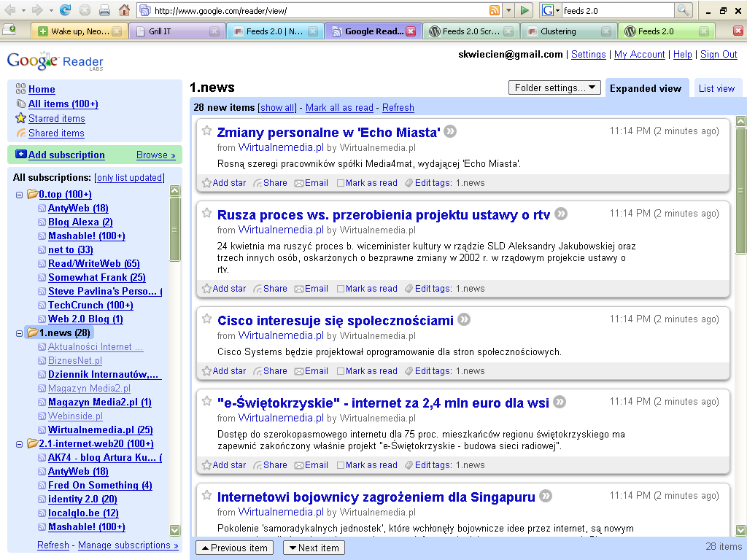Screen dimensions: 747x560
Task: Open original of 'Internetowi bojownicy' via arrow icon
Action: (x=546, y=496)
